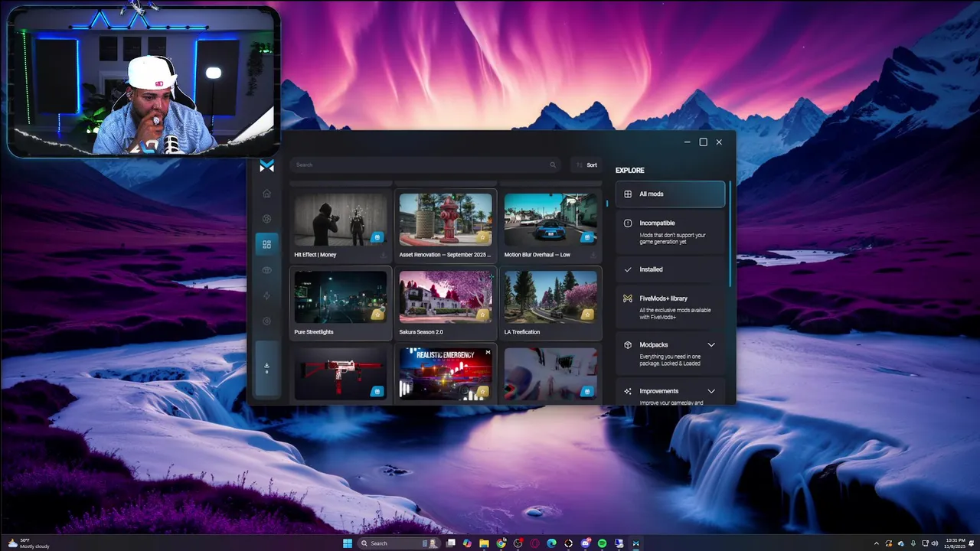Open the Sakura Season 2.0 mod card
The height and width of the screenshot is (551, 980).
[x=446, y=303]
